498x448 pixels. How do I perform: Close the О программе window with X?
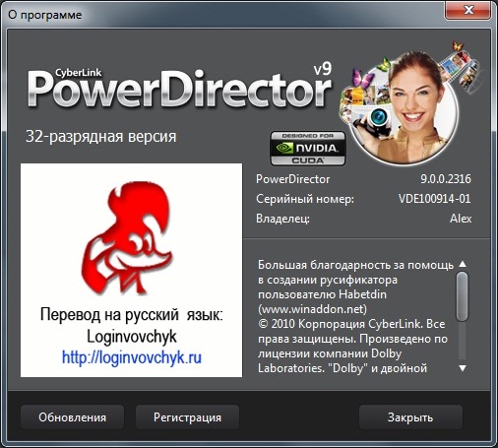[x=468, y=10]
